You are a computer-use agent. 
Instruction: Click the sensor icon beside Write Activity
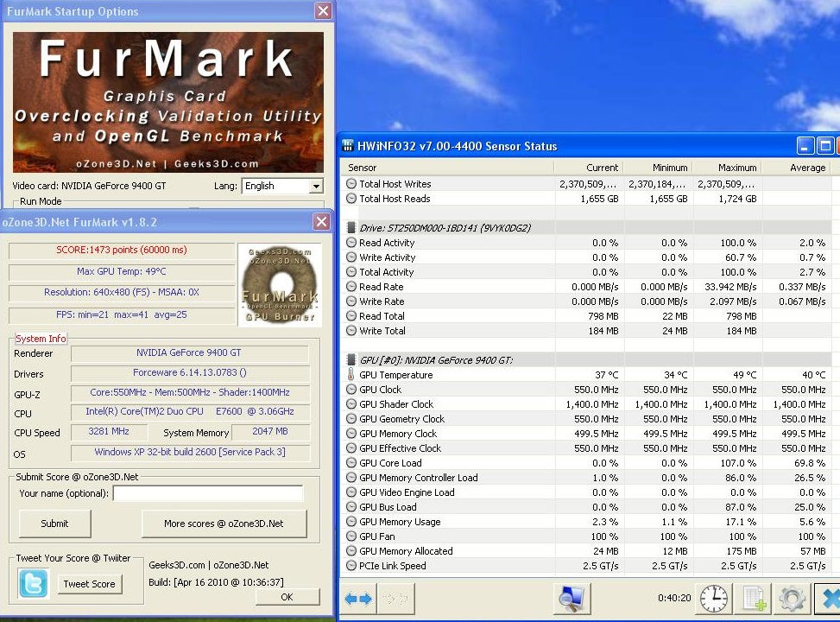[351, 257]
